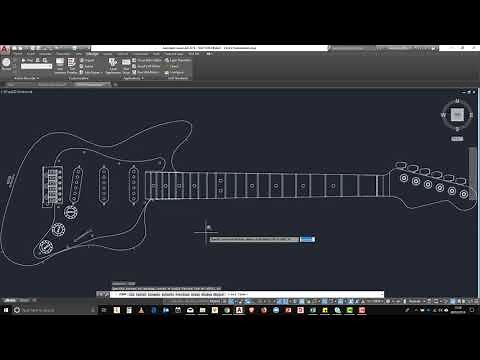The height and width of the screenshot is (360, 480).
Task: Click the Run Script icon
Action: [x=126, y=65]
